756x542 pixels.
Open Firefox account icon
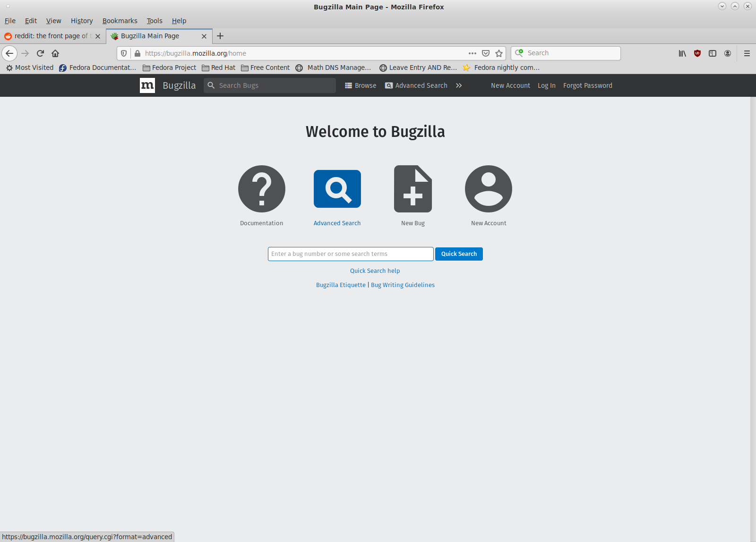(x=728, y=53)
